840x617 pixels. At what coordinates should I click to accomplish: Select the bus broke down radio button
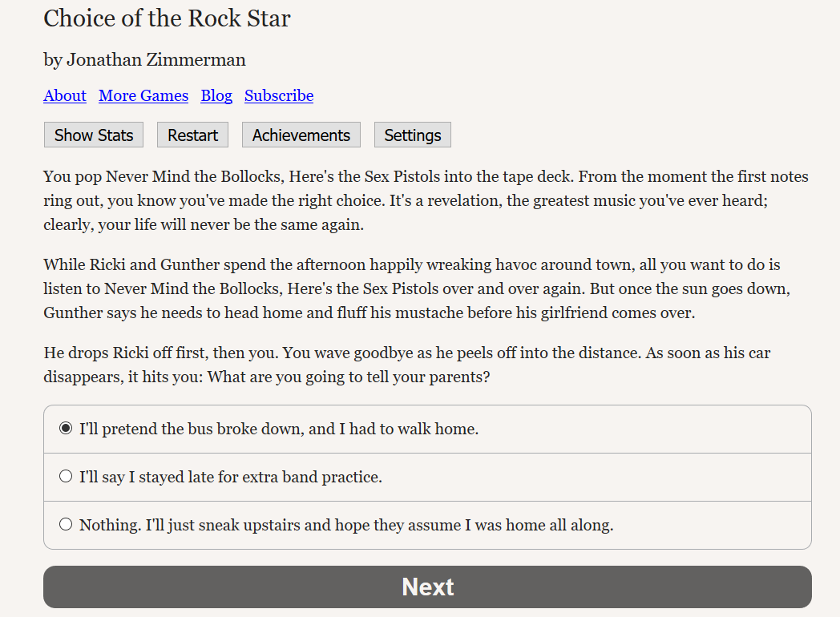point(66,429)
